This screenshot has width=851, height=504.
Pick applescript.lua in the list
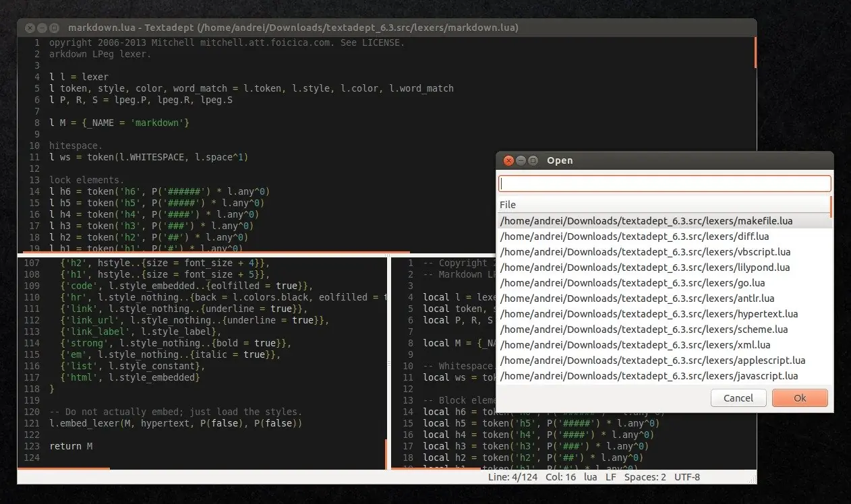point(664,360)
